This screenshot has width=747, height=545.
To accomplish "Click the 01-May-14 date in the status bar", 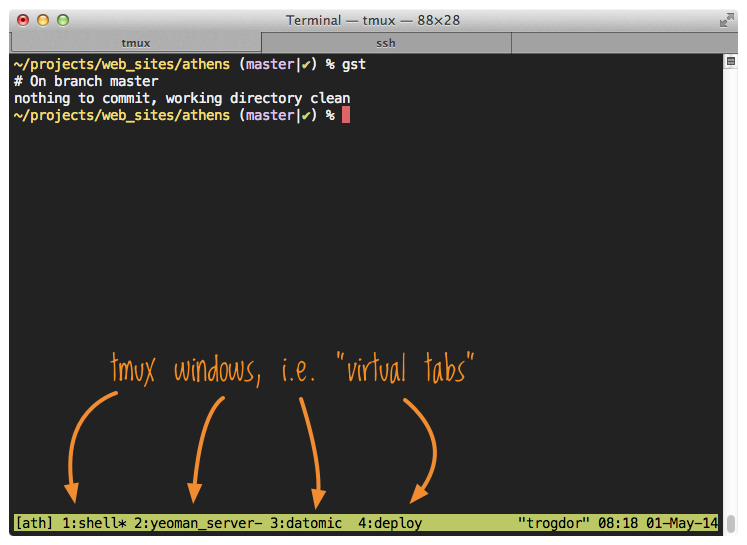I will pos(682,523).
